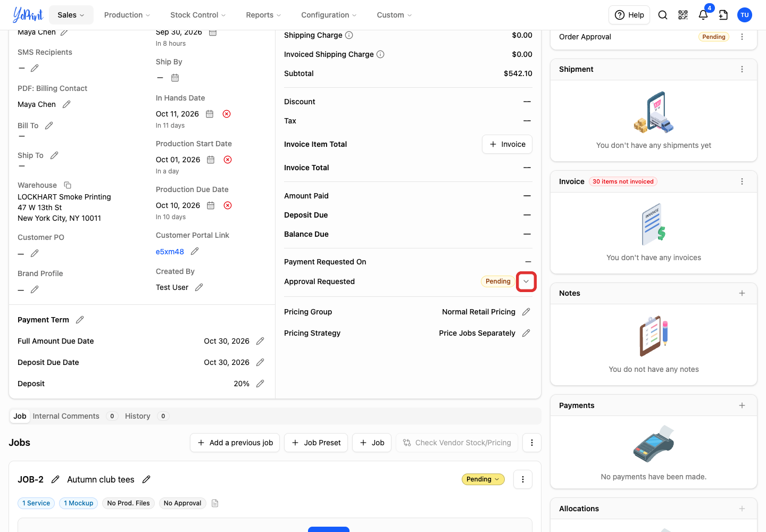766x532 pixels.
Task: Add a new note
Action: (x=742, y=293)
